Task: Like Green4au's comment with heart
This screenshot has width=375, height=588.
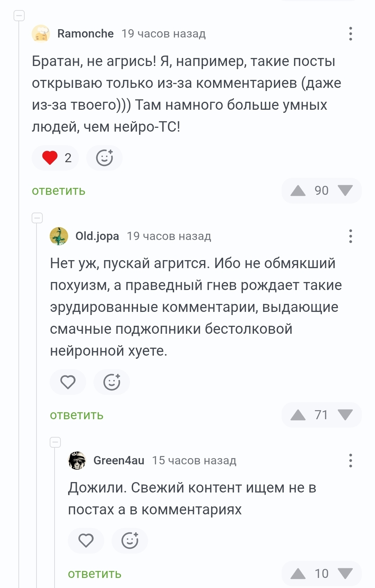Action: (86, 541)
